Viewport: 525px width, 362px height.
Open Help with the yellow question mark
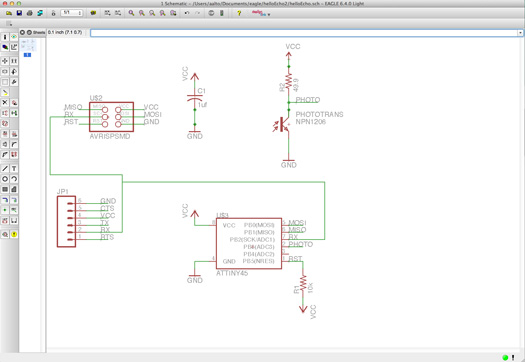[x=239, y=13]
